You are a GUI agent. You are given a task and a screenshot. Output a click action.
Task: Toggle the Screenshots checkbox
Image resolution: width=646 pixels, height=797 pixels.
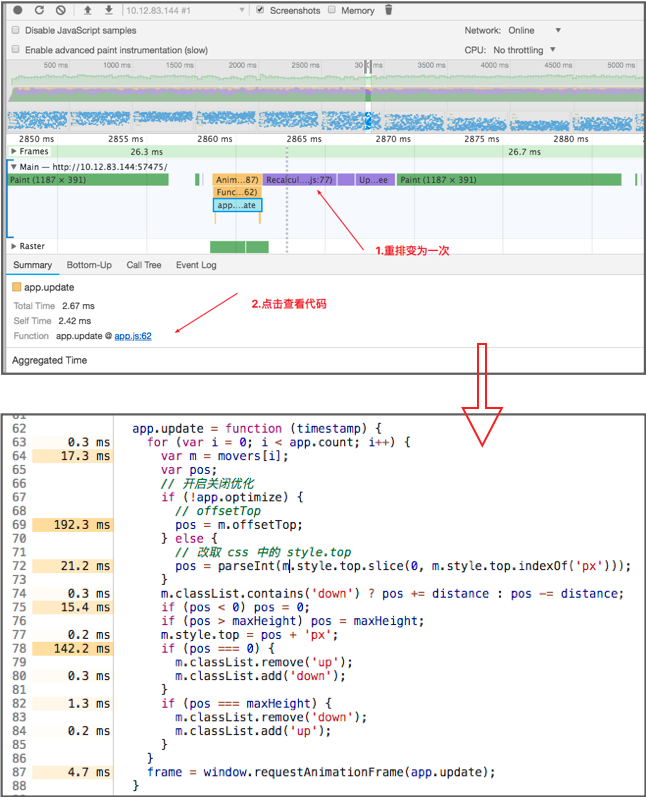[260, 10]
